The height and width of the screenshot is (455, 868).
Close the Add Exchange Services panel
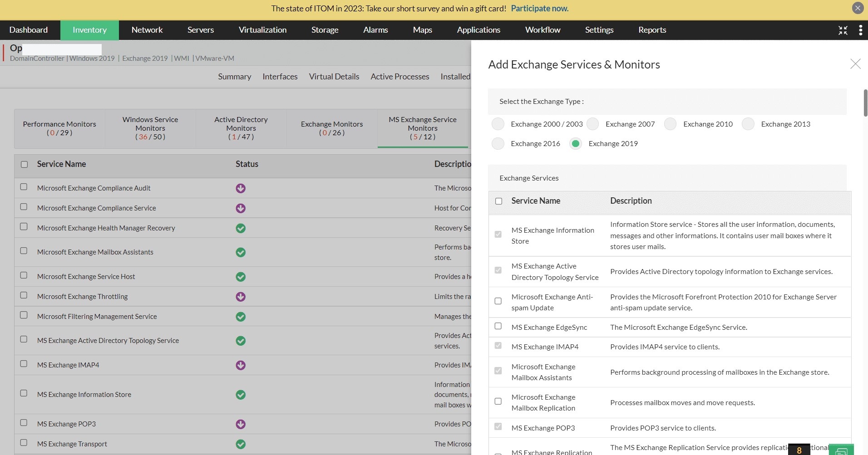point(855,64)
